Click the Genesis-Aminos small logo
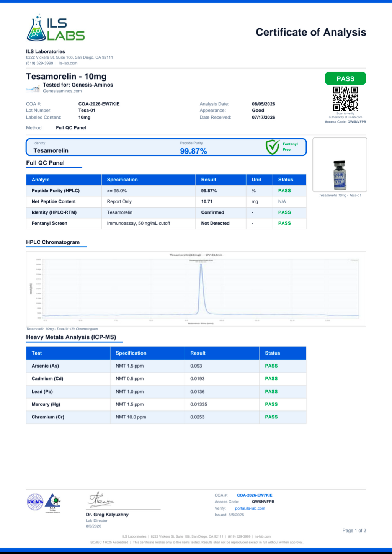This screenshot has width=392, height=554. [33, 89]
